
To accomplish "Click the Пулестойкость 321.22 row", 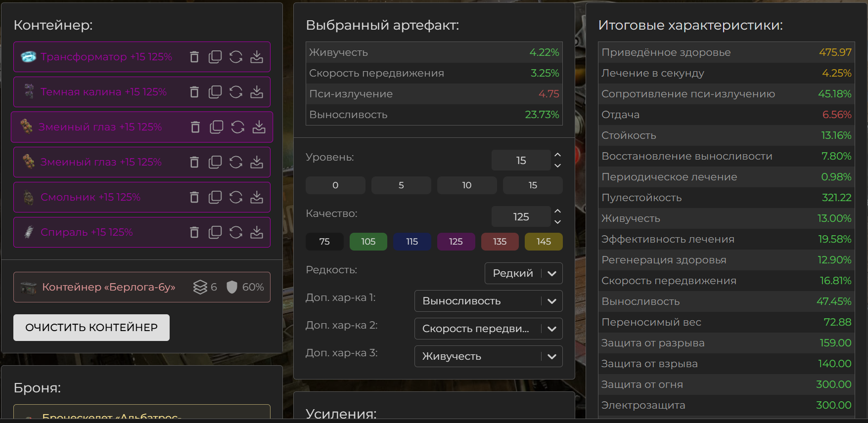I will pos(726,198).
